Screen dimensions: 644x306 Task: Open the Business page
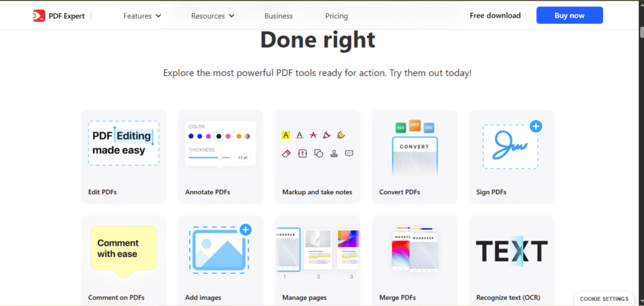pyautogui.click(x=279, y=16)
